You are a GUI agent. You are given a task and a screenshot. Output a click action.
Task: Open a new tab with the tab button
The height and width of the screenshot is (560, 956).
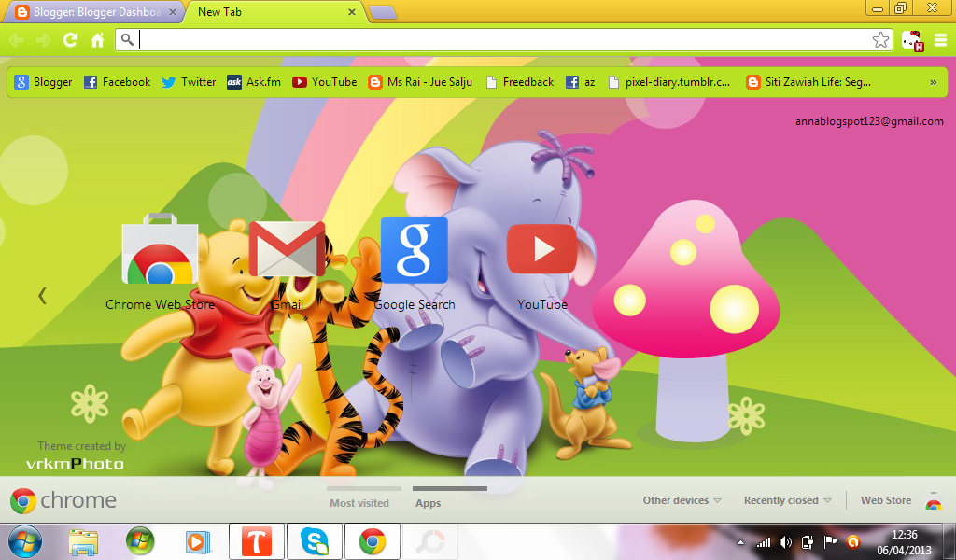383,13
